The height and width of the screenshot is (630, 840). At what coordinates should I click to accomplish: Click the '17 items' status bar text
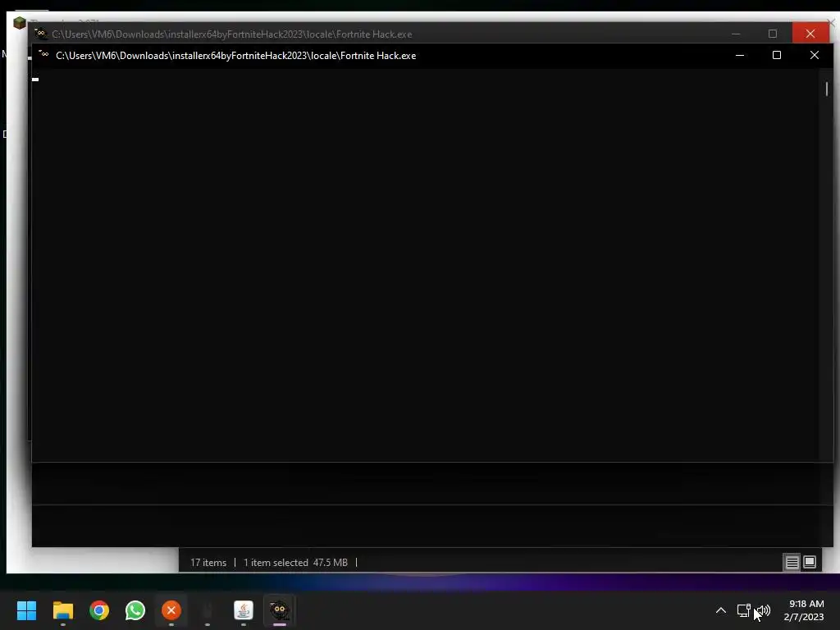208,563
